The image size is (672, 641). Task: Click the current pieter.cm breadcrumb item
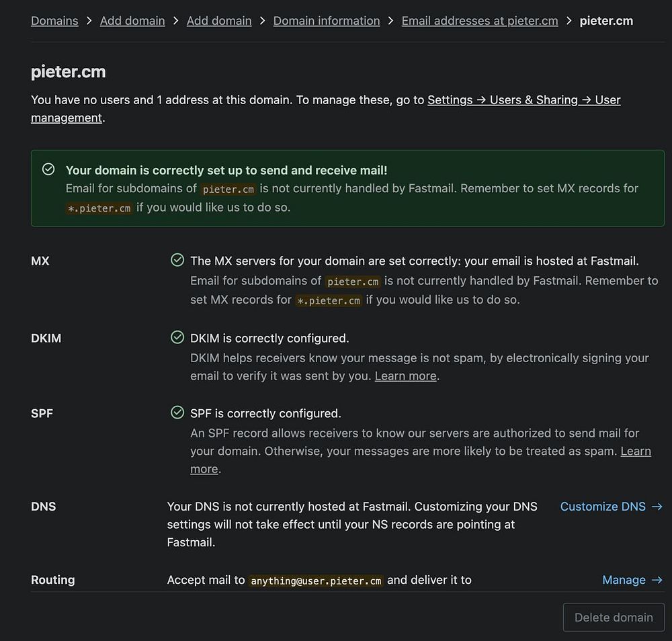pyautogui.click(x=606, y=21)
